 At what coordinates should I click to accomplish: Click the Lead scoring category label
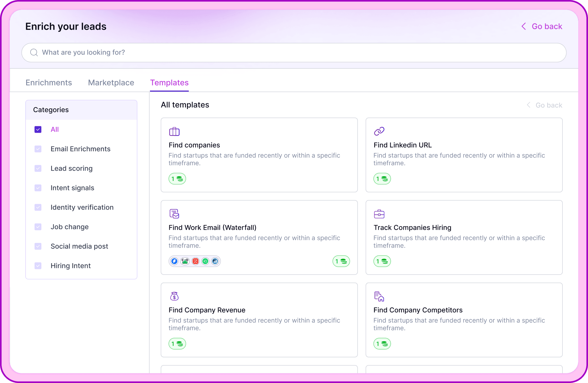(71, 168)
